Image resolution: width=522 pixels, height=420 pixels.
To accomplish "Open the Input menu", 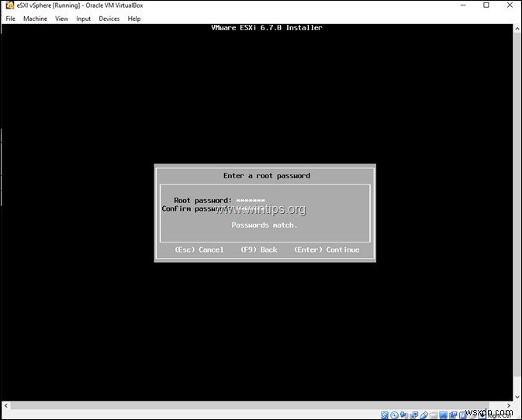I will tap(83, 19).
